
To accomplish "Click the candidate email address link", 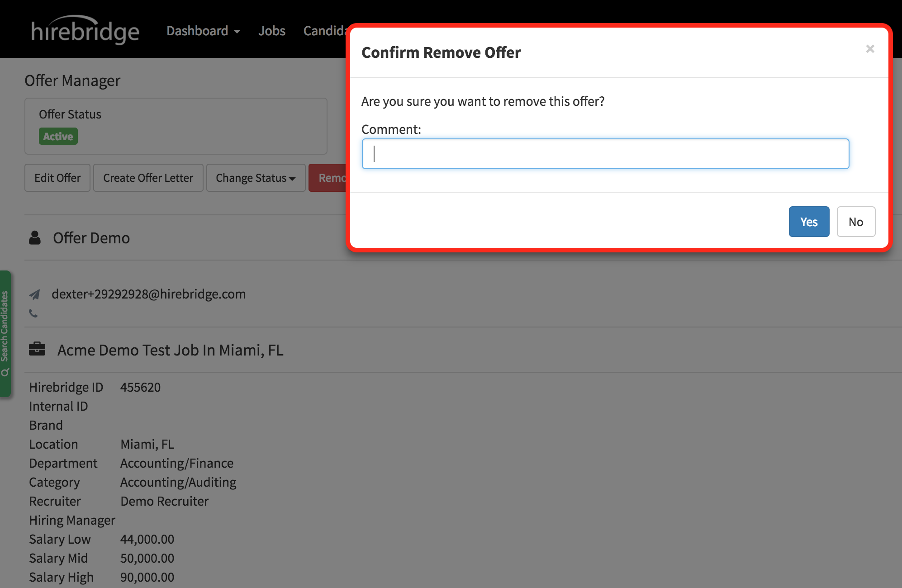I will (149, 294).
